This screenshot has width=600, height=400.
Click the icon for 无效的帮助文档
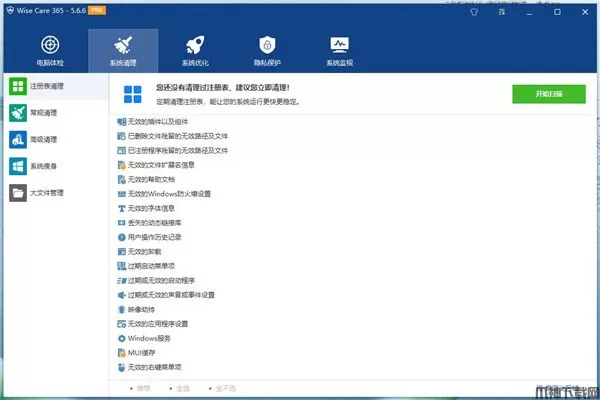tap(121, 180)
